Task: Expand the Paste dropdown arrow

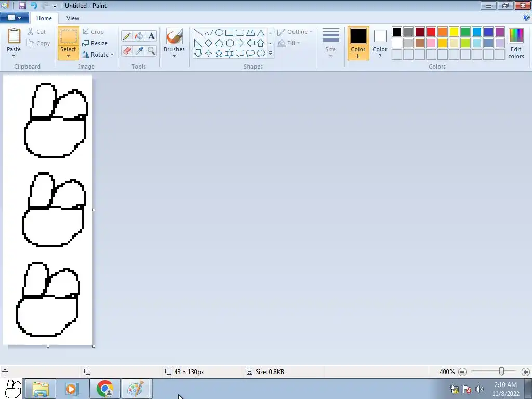Action: coord(14,56)
